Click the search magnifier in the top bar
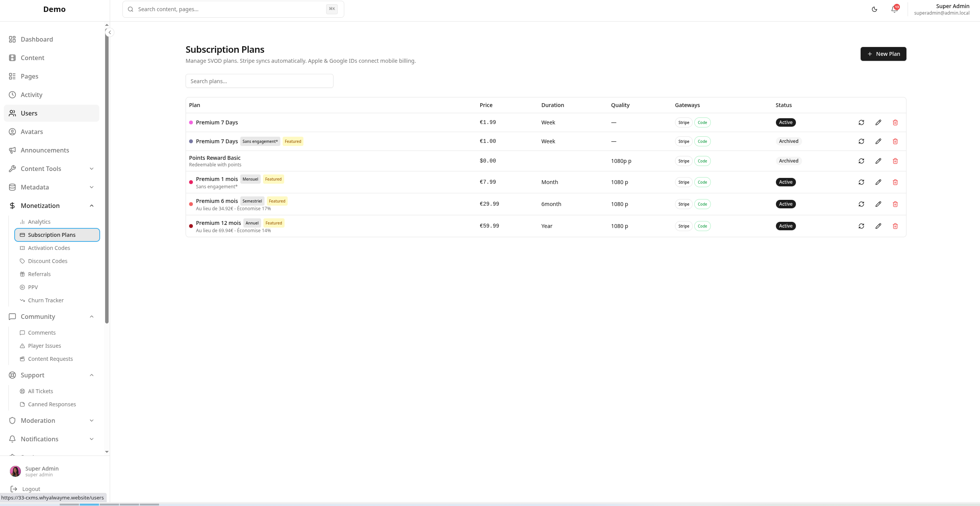The width and height of the screenshot is (980, 506). (x=131, y=9)
